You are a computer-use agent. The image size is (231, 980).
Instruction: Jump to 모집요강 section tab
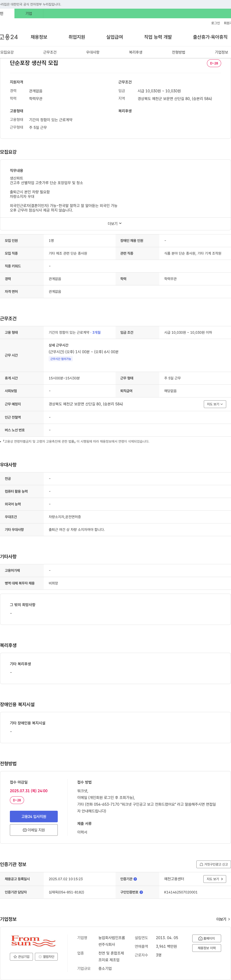(7, 52)
